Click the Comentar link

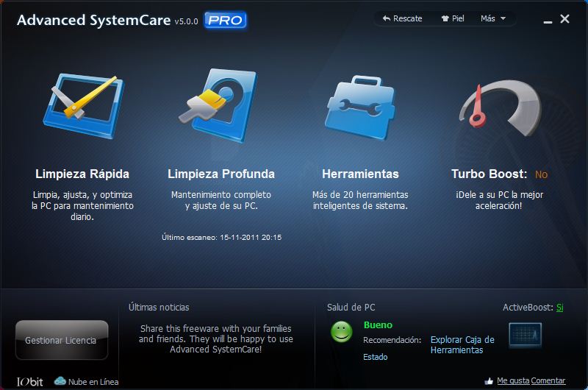(x=548, y=381)
